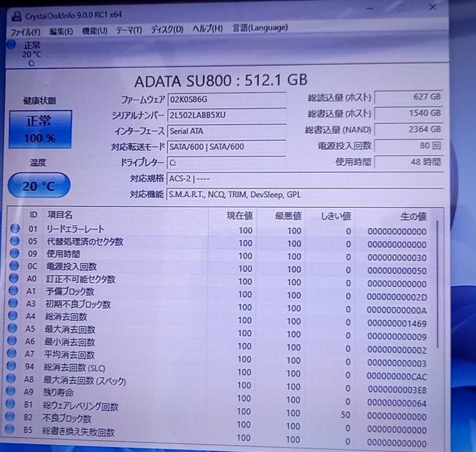Close the CrystalDiskInfo window
This screenshot has width=476, height=452.
coord(432,8)
